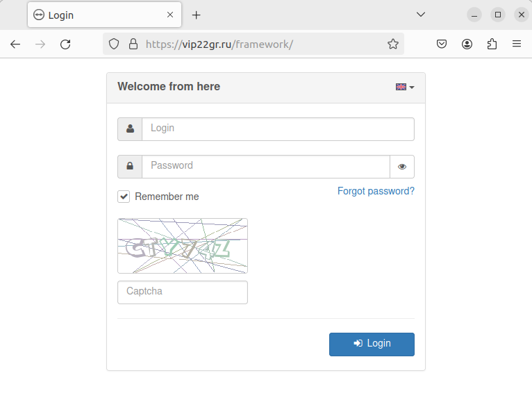Open the language flag dropdown
This screenshot has width=532, height=407.
tap(405, 87)
